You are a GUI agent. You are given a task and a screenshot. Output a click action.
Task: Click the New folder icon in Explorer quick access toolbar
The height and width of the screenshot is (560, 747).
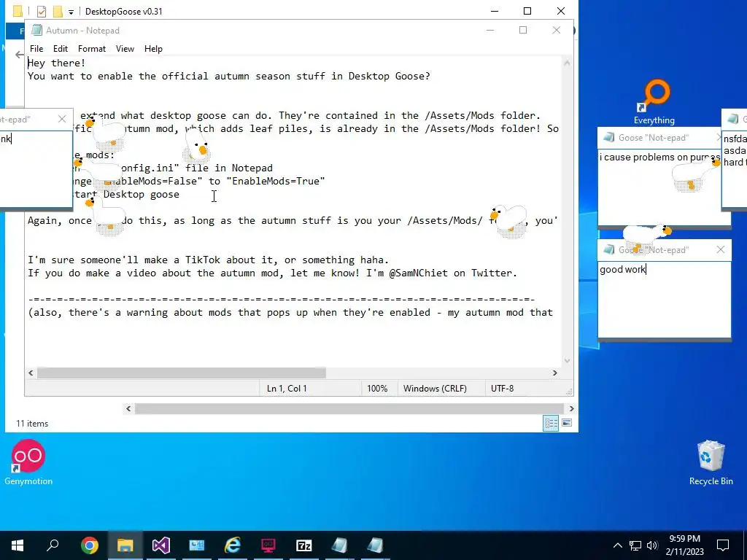58,11
